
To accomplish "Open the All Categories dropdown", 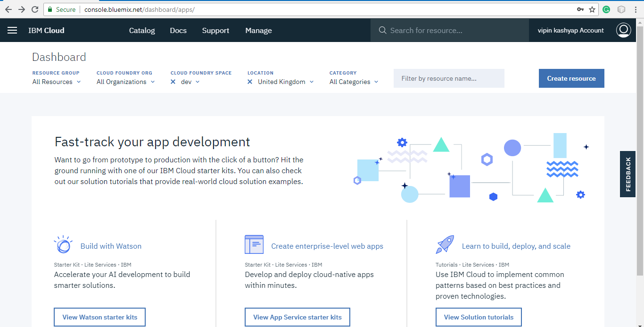I will click(x=354, y=82).
